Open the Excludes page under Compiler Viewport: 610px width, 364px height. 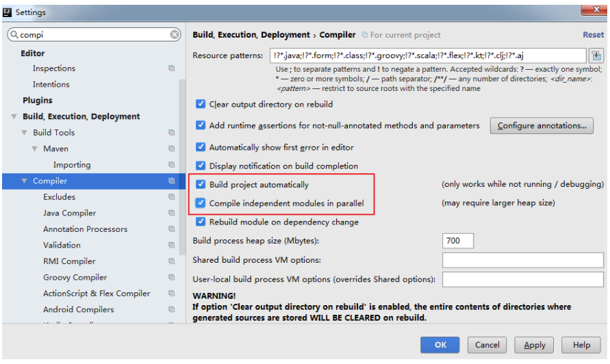pos(59,197)
